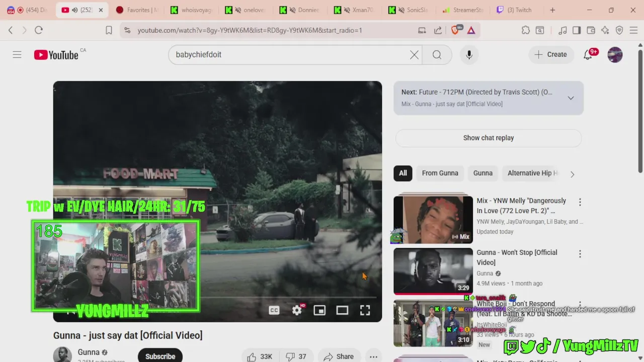The height and width of the screenshot is (362, 644).
Task: Select the From Gunna filter chip
Action: coord(440,173)
